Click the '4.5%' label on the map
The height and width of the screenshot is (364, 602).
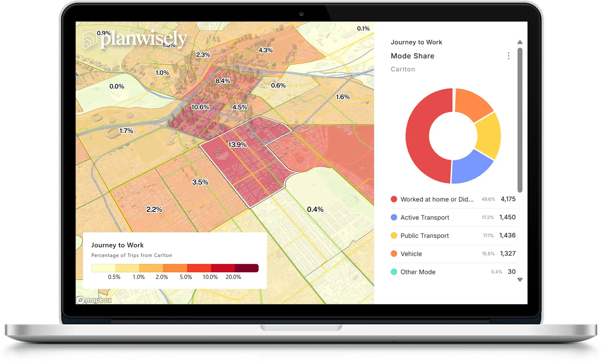(x=240, y=107)
